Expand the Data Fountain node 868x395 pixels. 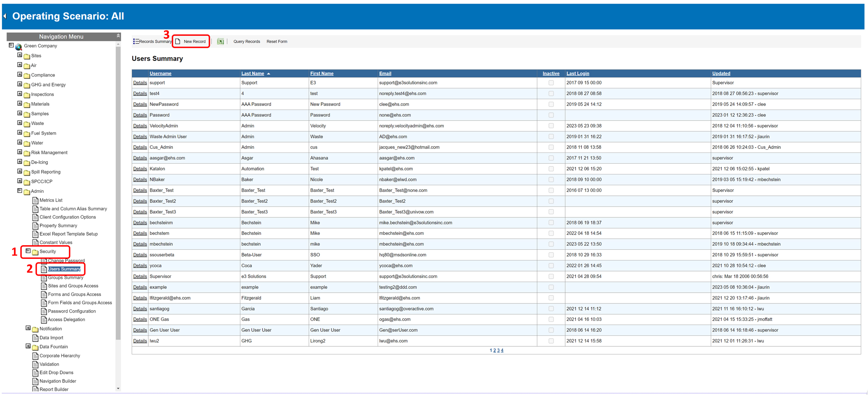28,346
